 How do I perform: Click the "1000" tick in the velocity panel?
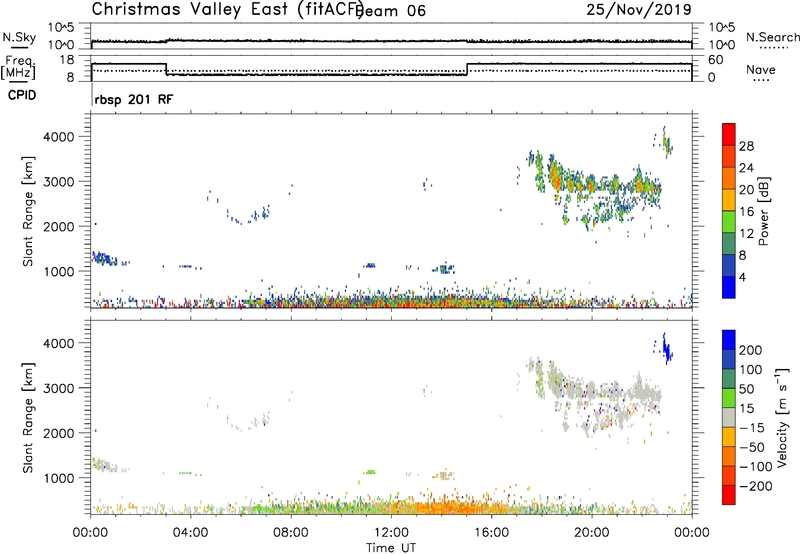click(59, 478)
